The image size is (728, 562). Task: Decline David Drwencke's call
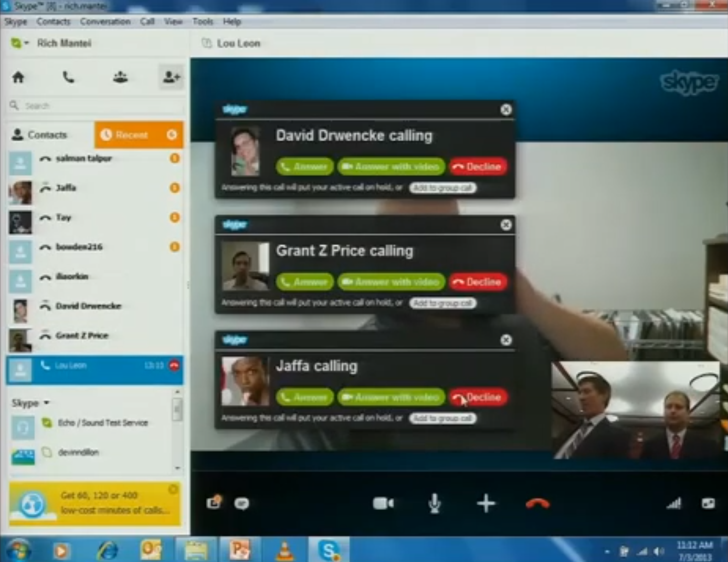[x=478, y=166]
